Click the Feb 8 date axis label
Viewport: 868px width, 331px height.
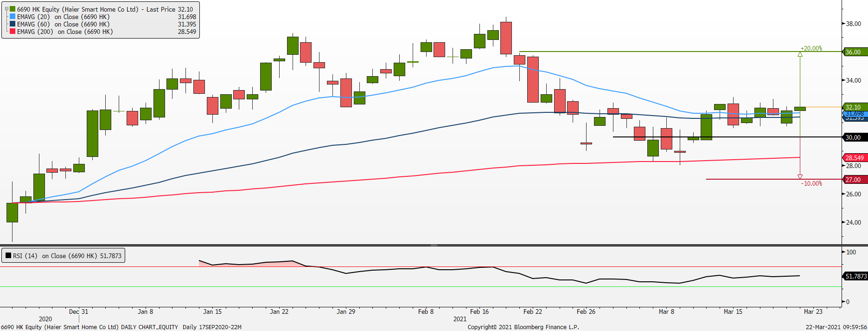(x=426, y=312)
